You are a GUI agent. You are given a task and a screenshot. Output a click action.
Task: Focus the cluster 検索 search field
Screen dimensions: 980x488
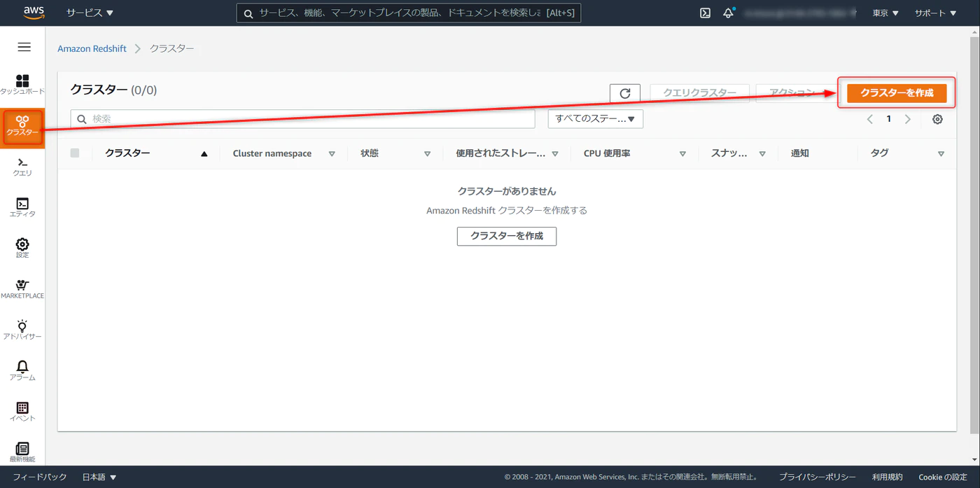pos(302,119)
